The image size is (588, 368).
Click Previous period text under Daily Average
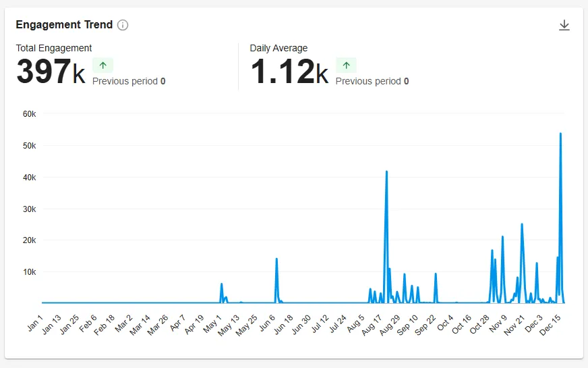coord(368,81)
